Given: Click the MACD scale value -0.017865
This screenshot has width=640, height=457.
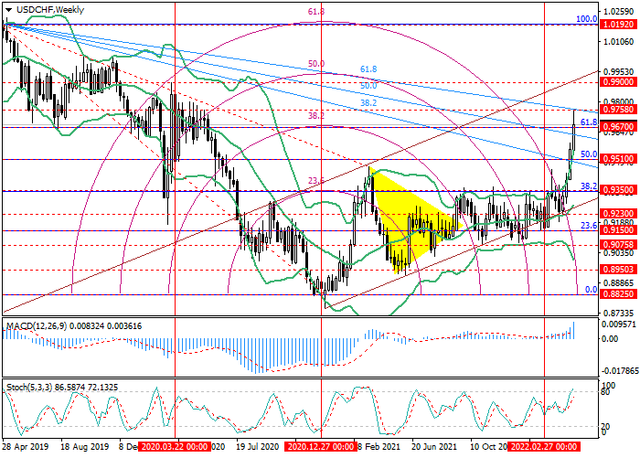Looking at the screenshot, I should 620,370.
